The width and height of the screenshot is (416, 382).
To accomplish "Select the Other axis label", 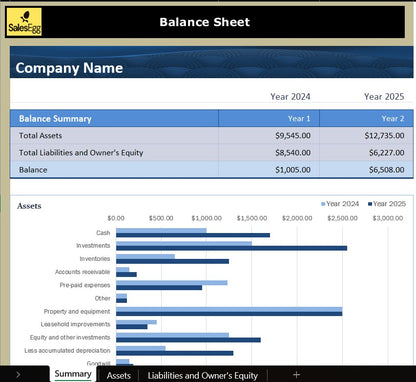I will click(102, 298).
